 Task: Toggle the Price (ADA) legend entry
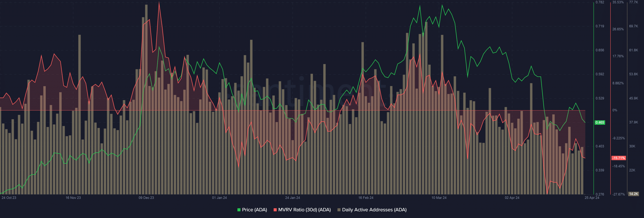tap(252, 210)
